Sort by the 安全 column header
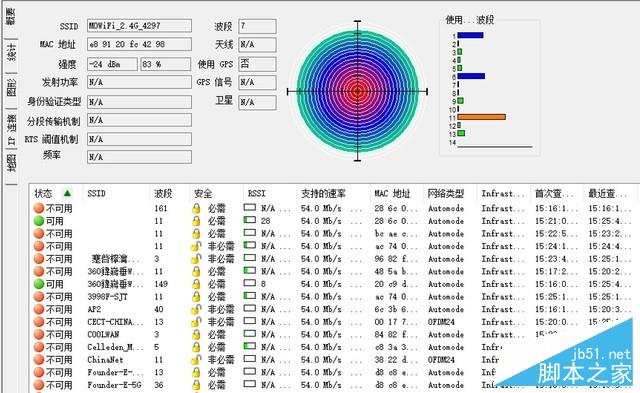The image size is (640, 393). click(203, 193)
